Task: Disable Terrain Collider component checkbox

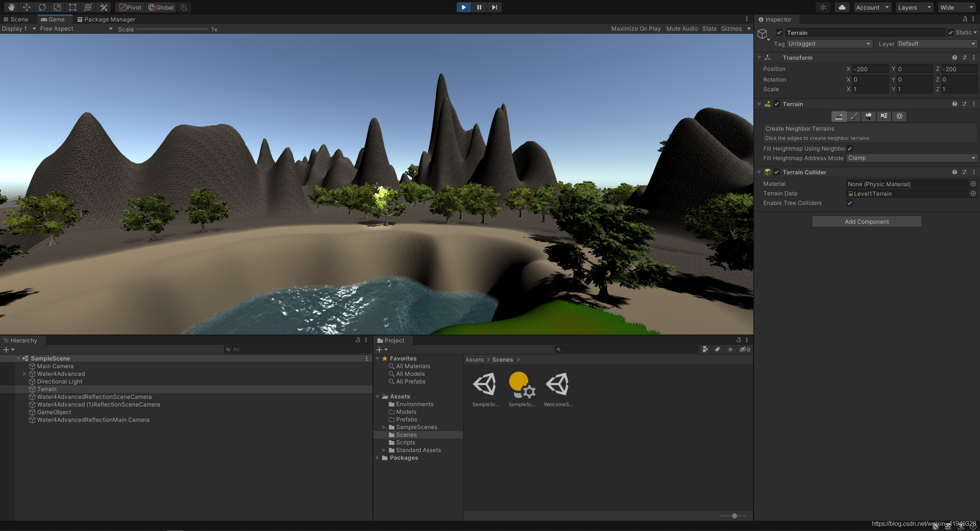Action: pyautogui.click(x=777, y=172)
